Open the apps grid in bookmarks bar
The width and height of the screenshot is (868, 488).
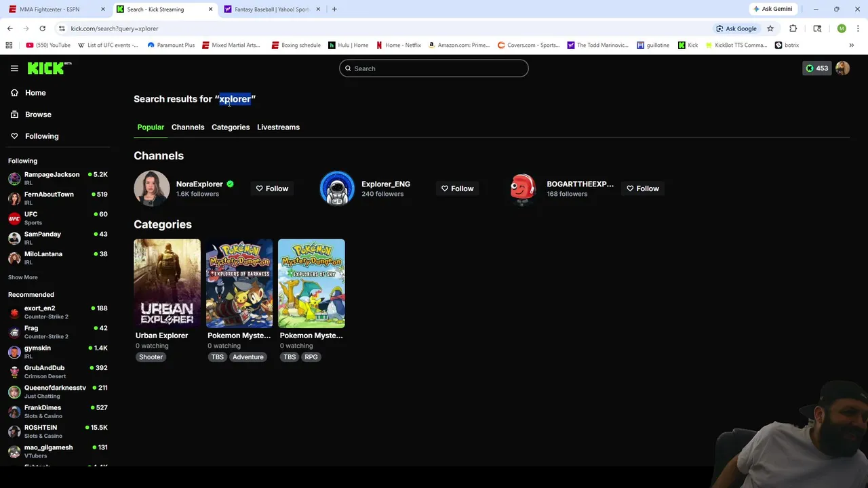click(9, 45)
